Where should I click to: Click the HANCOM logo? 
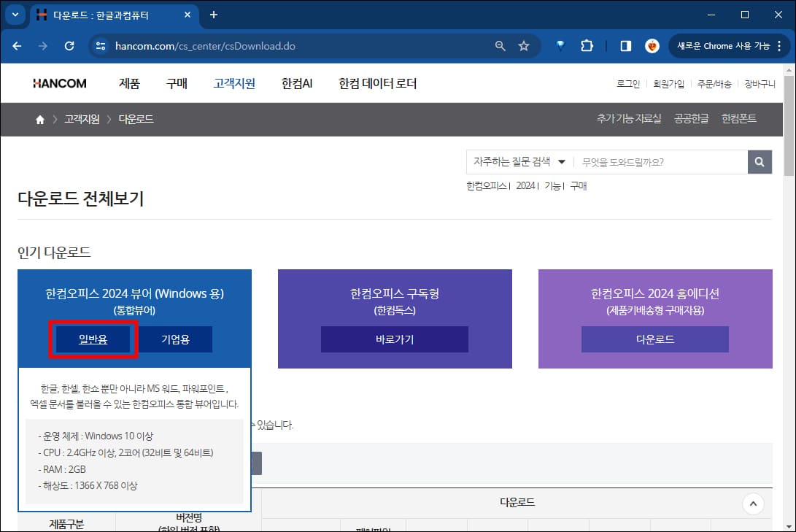click(59, 83)
